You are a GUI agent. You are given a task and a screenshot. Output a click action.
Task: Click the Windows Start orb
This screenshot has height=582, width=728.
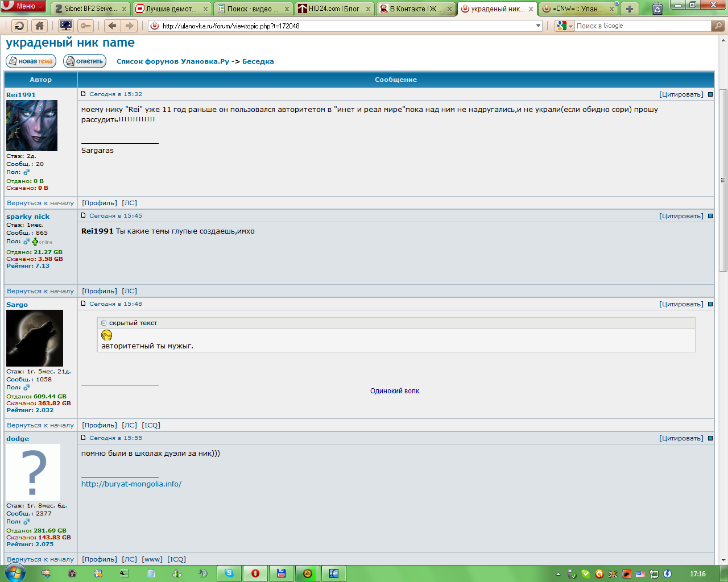pos(14,573)
